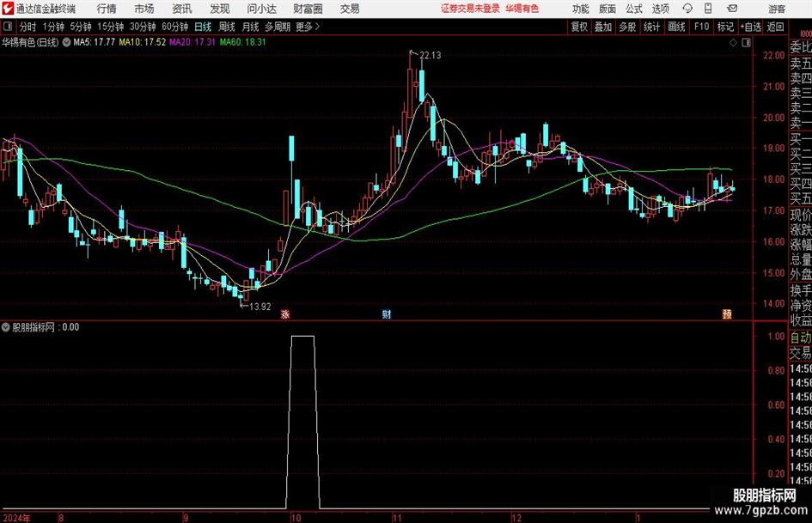This screenshot has width=812, height=523.
Task: Click the 股朋指标网 : 0.00 indicator label
Action: pyautogui.click(x=46, y=327)
